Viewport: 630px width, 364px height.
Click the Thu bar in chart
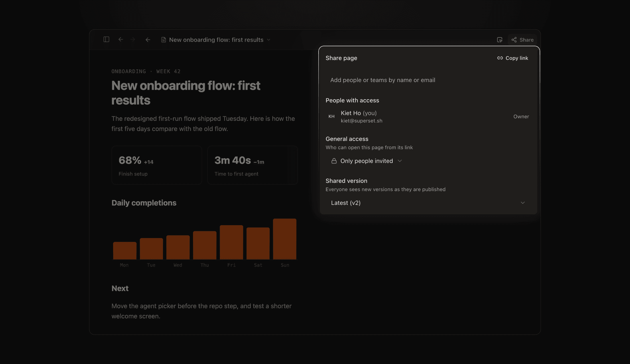[204, 245]
